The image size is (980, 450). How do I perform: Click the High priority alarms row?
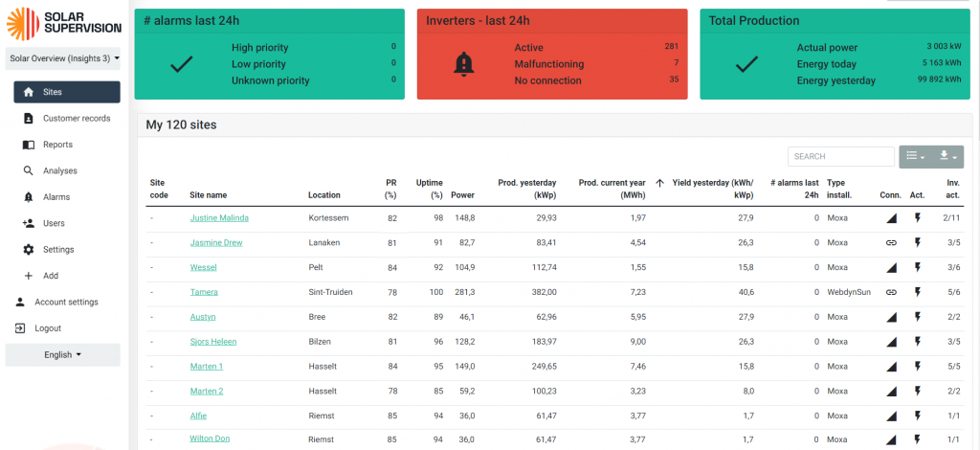[314, 48]
